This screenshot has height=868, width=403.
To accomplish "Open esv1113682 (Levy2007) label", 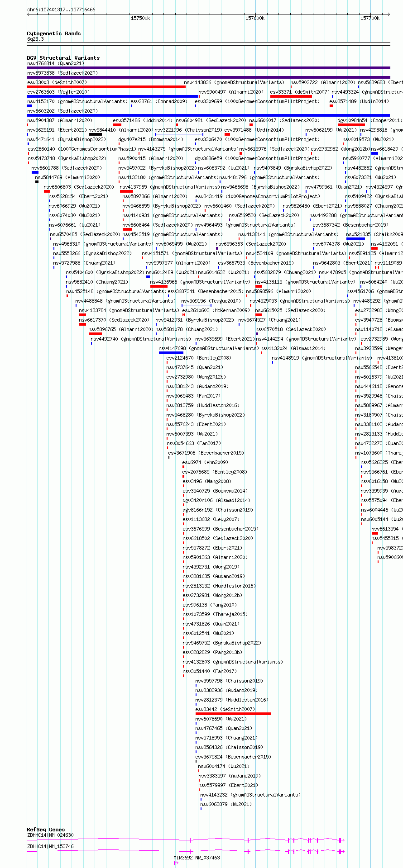I will click(211, 519).
